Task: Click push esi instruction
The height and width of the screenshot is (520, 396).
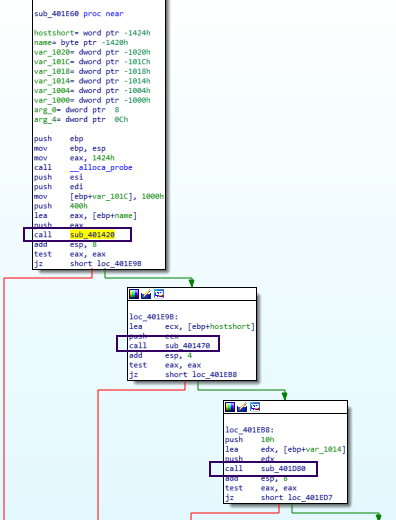Action: [x=59, y=177]
